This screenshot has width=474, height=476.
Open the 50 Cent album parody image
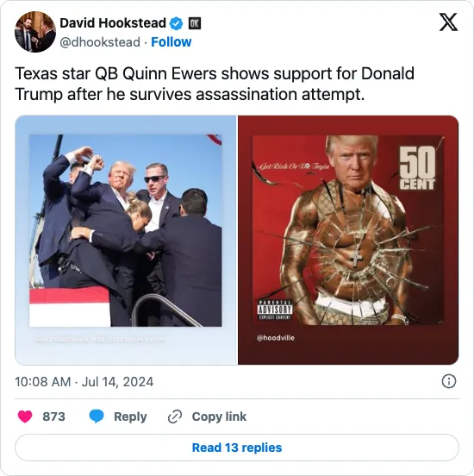click(348, 240)
